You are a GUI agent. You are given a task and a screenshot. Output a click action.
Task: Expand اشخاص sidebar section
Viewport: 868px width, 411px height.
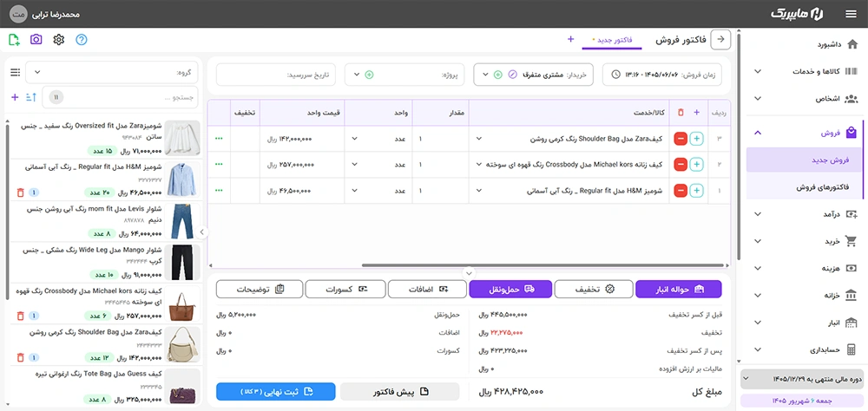(759, 99)
